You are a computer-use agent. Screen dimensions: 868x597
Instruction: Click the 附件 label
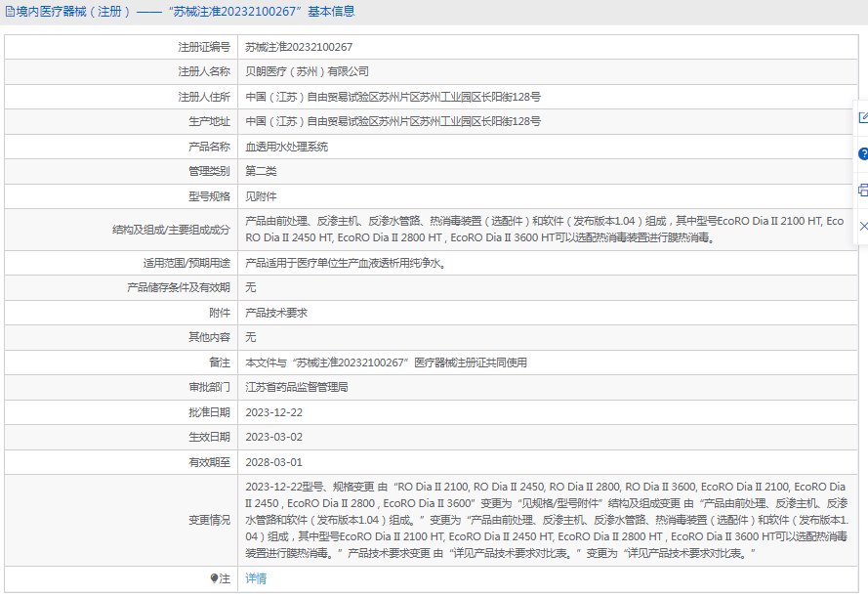click(220, 313)
